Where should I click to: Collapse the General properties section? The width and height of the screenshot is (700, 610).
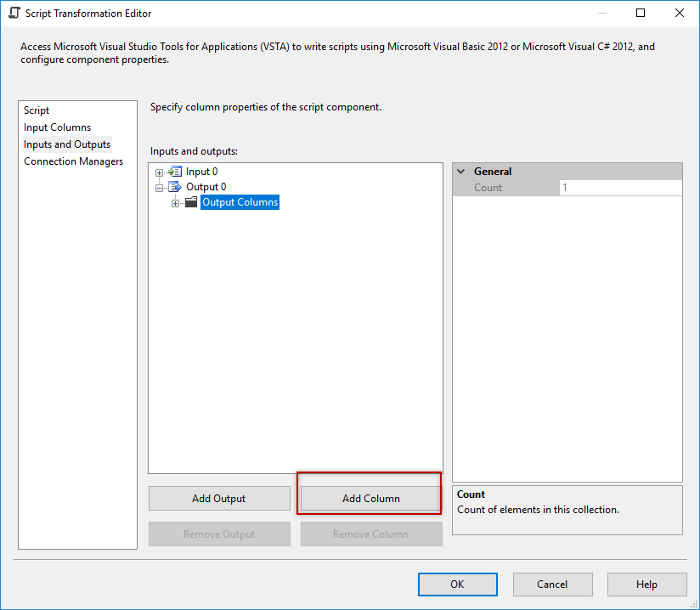pyautogui.click(x=460, y=171)
